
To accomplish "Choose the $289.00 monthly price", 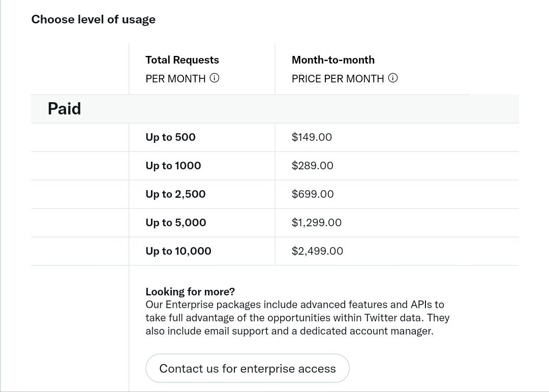I will click(x=312, y=165).
